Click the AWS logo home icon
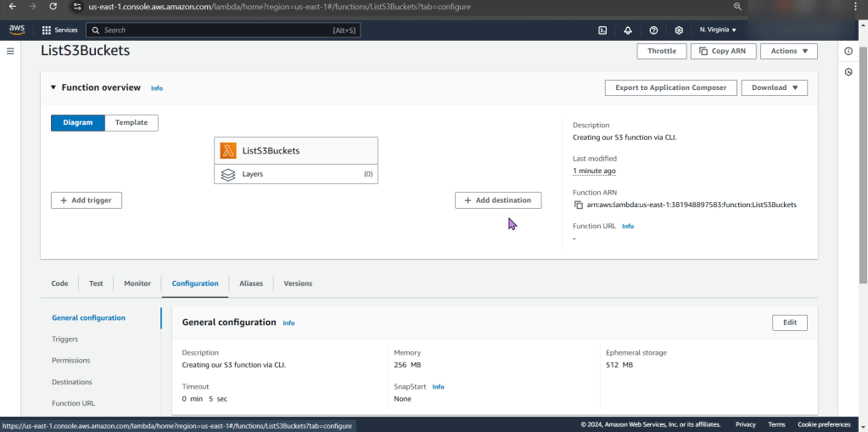 tap(17, 30)
